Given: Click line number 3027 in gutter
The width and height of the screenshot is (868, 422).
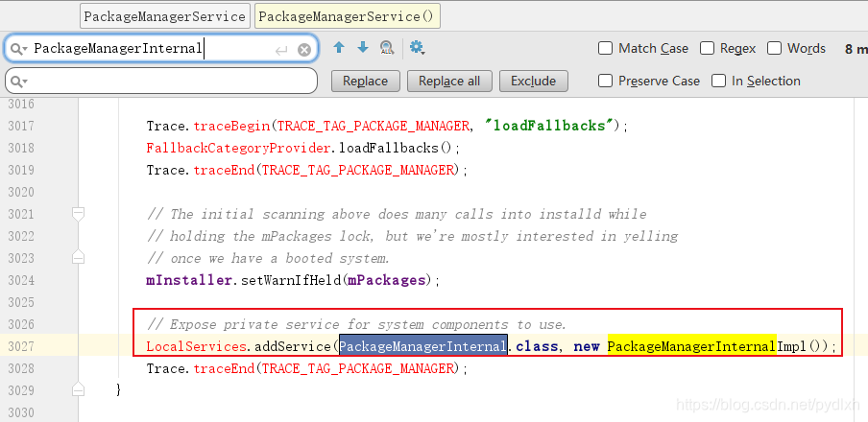Looking at the screenshot, I should click(x=21, y=347).
